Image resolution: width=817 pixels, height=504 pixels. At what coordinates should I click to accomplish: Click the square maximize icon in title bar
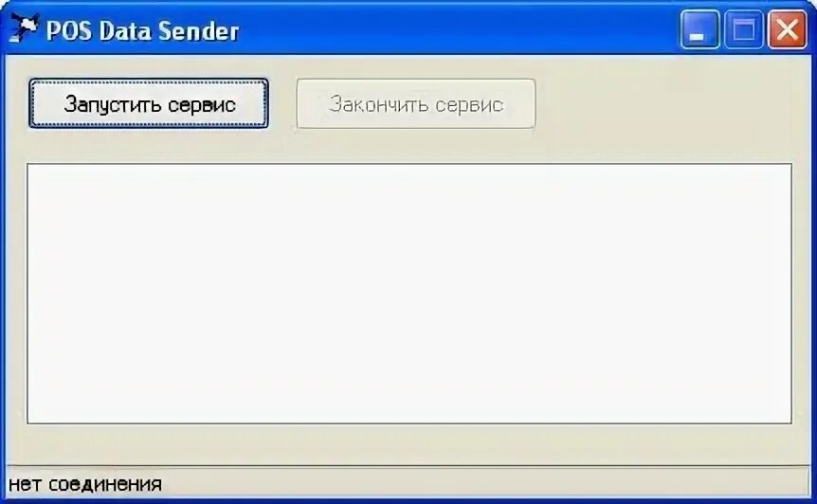coord(743,29)
